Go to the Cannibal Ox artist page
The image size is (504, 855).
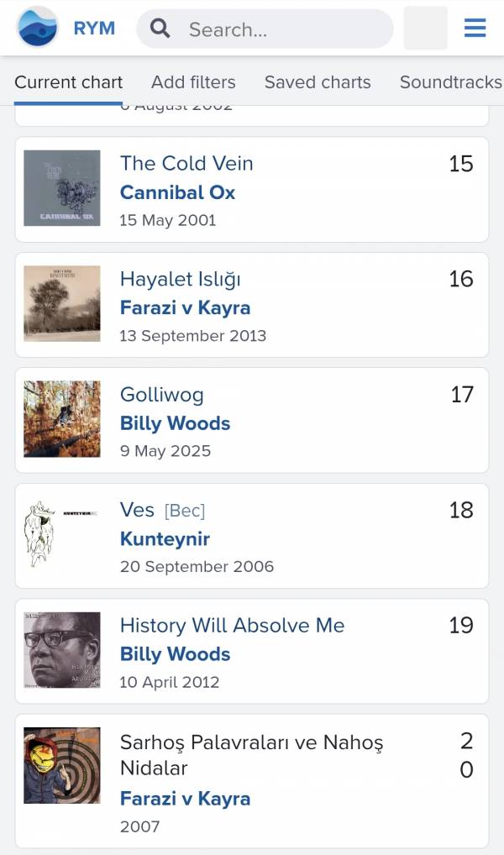(177, 192)
